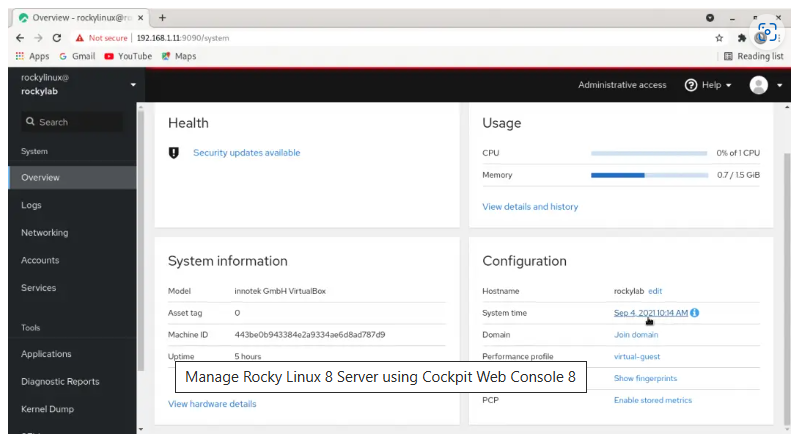This screenshot has width=797, height=440.
Task: Open the Gmail bookmark
Action: (x=77, y=56)
